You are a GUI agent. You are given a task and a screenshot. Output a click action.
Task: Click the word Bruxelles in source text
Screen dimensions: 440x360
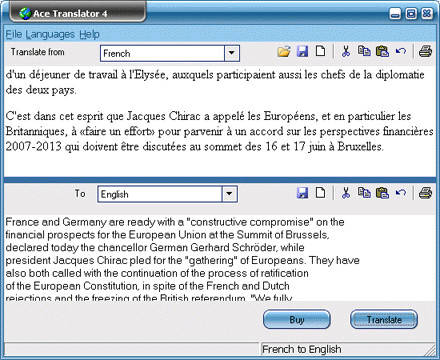click(360, 146)
